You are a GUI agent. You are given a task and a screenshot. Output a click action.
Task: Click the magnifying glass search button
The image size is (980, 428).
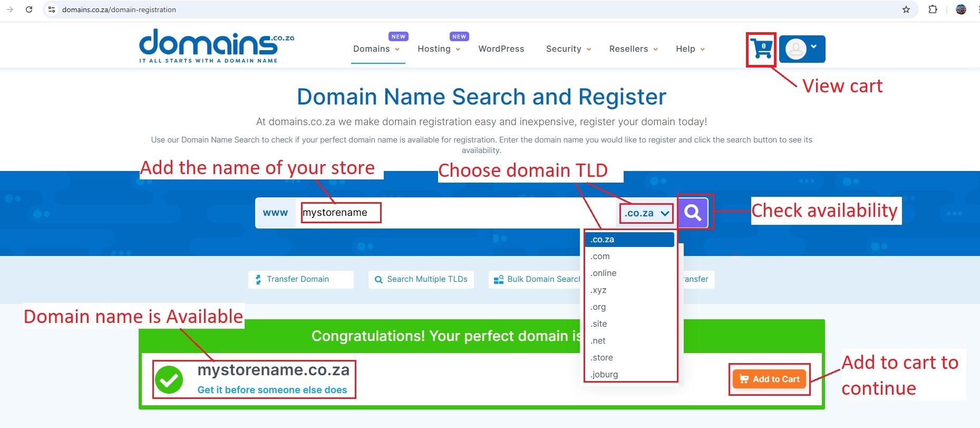coord(693,213)
